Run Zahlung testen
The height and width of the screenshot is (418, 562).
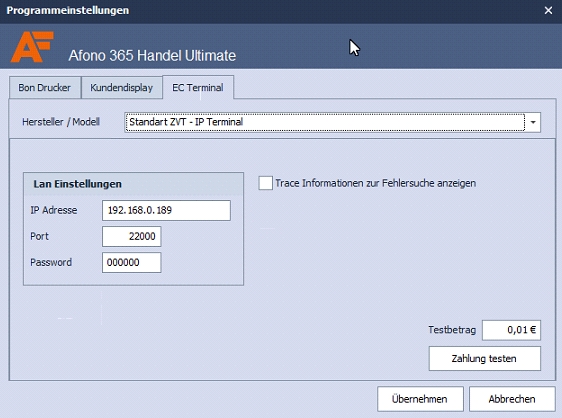point(485,358)
